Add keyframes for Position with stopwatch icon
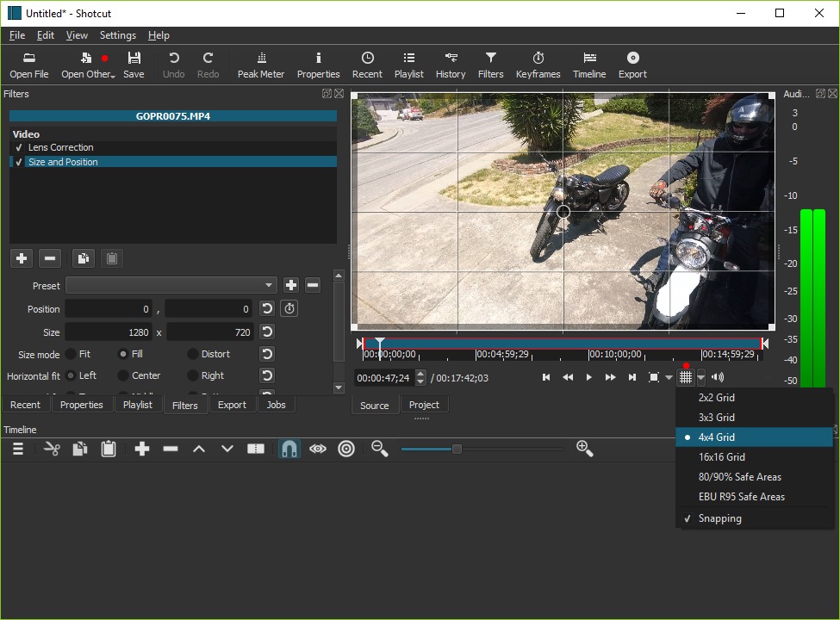The image size is (840, 620). pos(289,309)
